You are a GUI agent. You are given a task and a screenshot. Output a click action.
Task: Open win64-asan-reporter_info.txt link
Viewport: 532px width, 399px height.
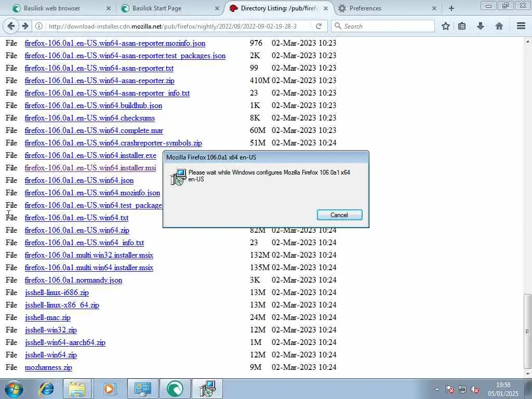point(107,93)
